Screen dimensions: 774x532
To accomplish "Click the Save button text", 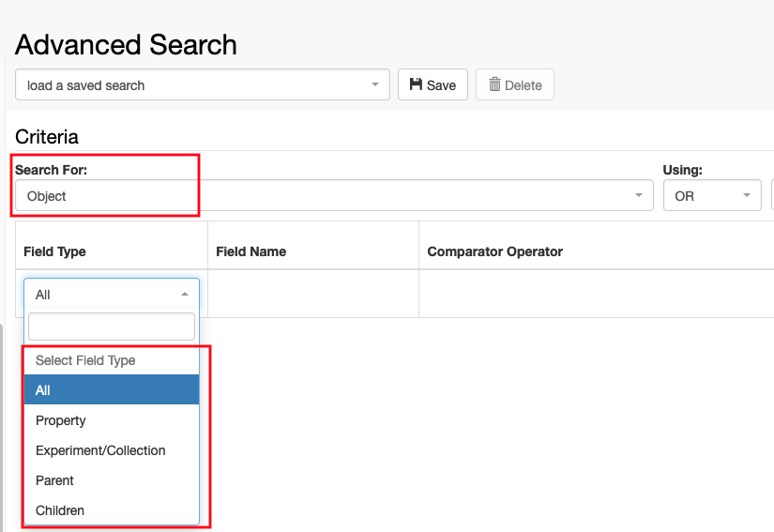I will pos(441,85).
